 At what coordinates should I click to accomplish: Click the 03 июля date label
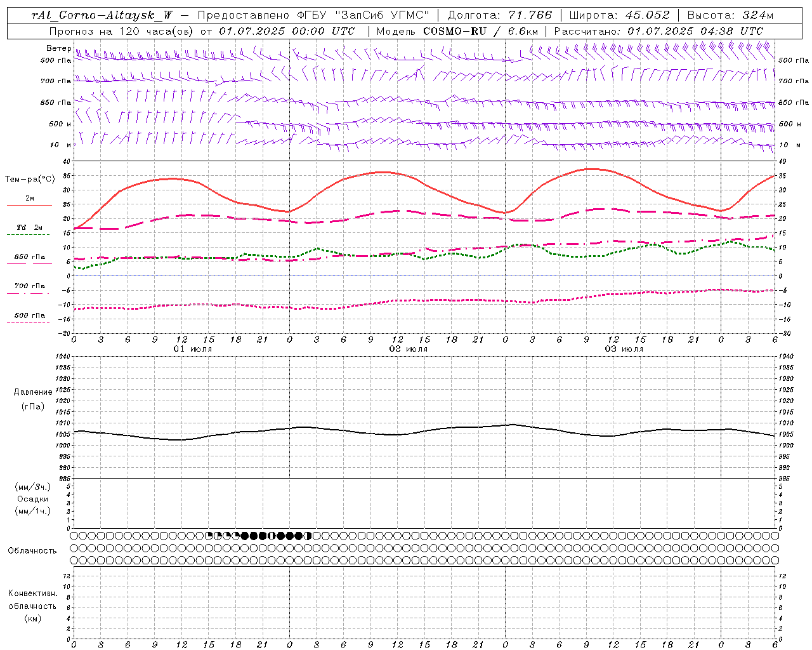tap(624, 349)
